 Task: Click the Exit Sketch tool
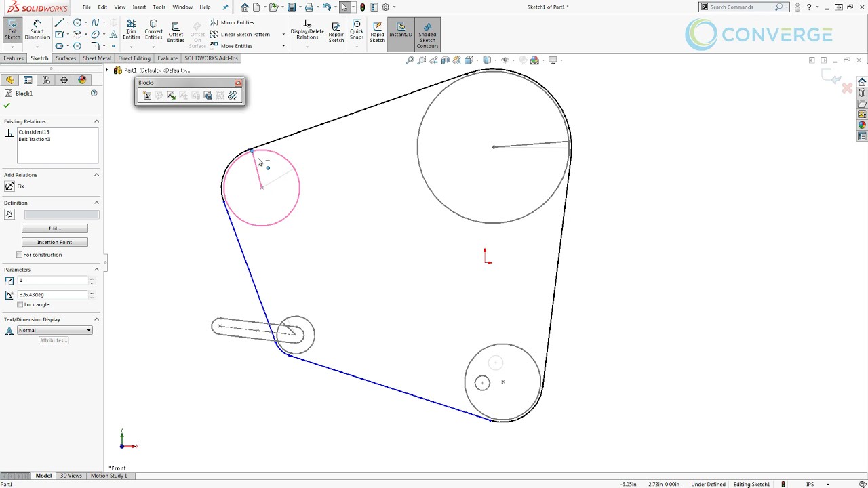(12, 30)
